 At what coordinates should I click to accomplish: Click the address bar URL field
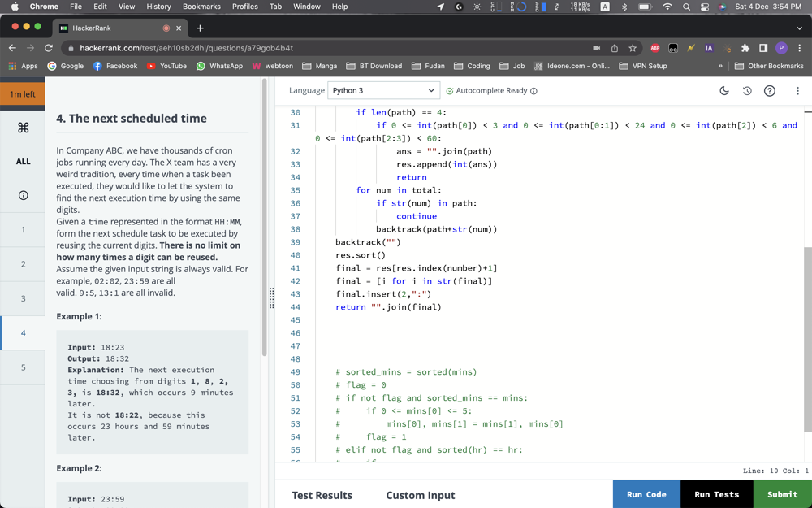point(326,48)
